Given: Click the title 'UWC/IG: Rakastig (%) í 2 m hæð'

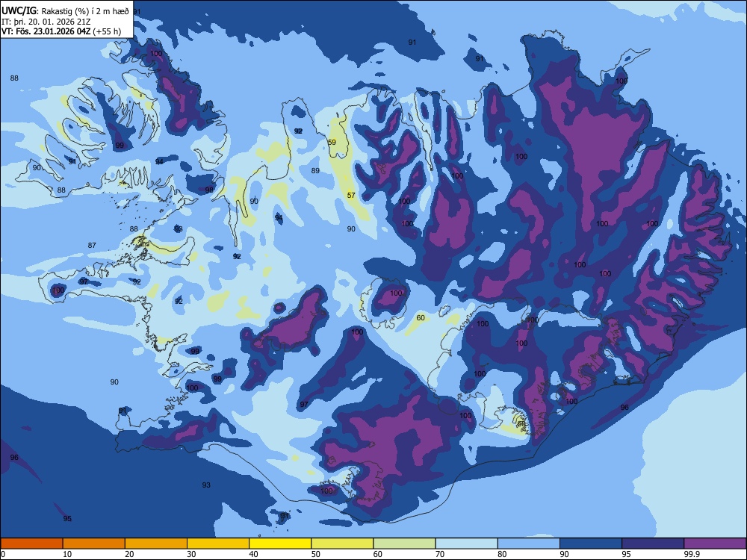Looking at the screenshot, I should click(65, 11).
